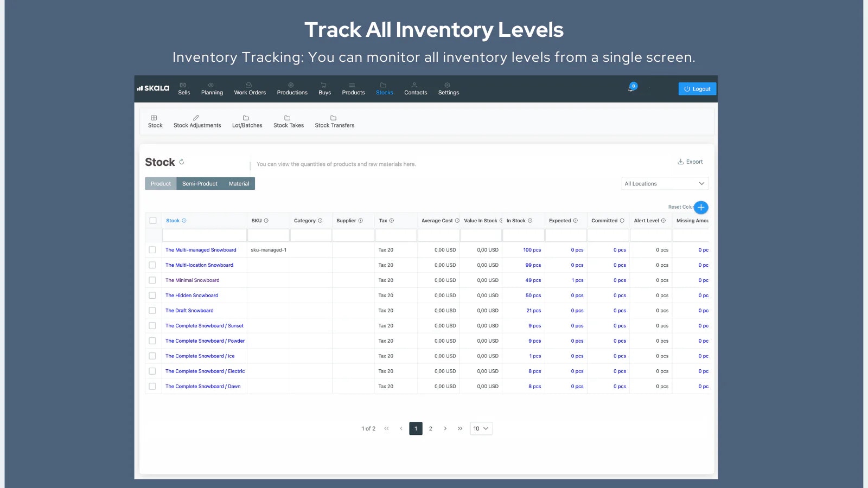Toggle the select-all checkbox in table header

[x=153, y=221]
